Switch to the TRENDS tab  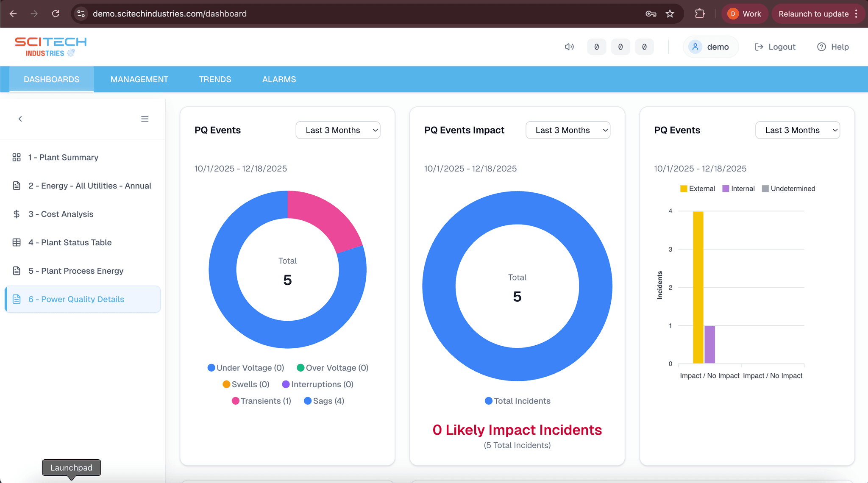(x=215, y=79)
